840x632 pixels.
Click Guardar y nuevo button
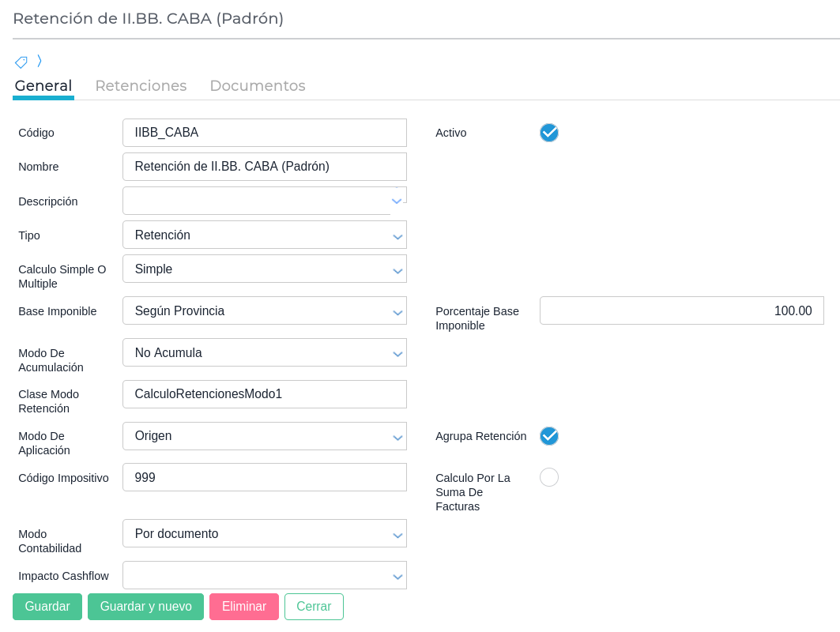(145, 607)
